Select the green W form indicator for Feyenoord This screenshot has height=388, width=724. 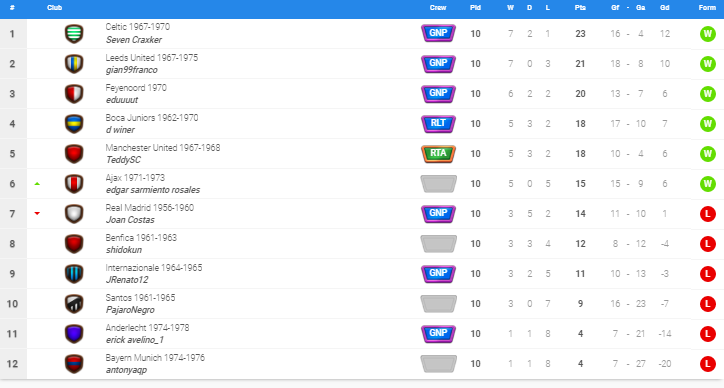pyautogui.click(x=707, y=94)
